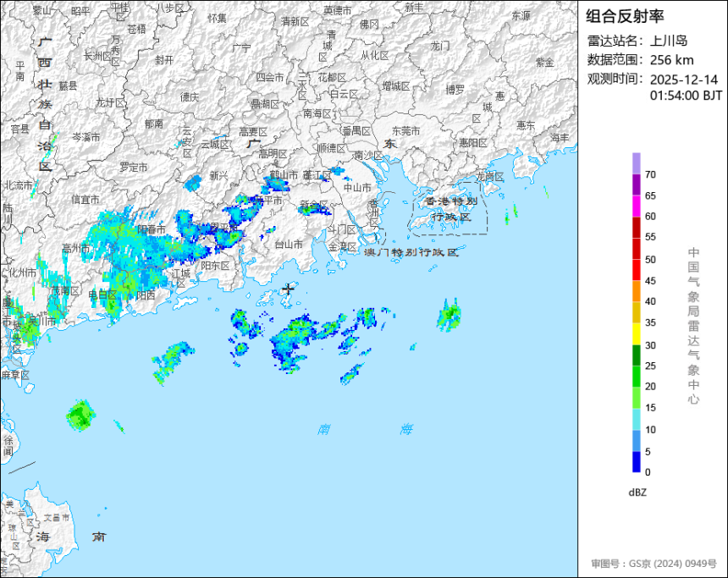Click the 高要区 label on the map
The height and width of the screenshot is (578, 728).
[x=253, y=132]
